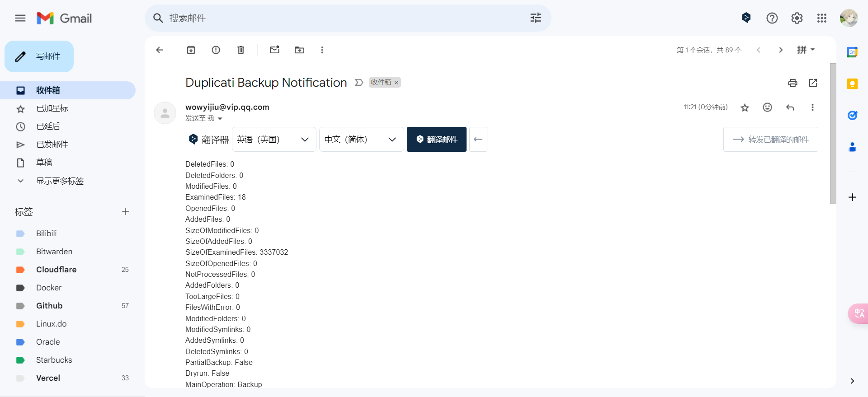868x397 pixels.
Task: Open Contacts side panel
Action: [852, 147]
